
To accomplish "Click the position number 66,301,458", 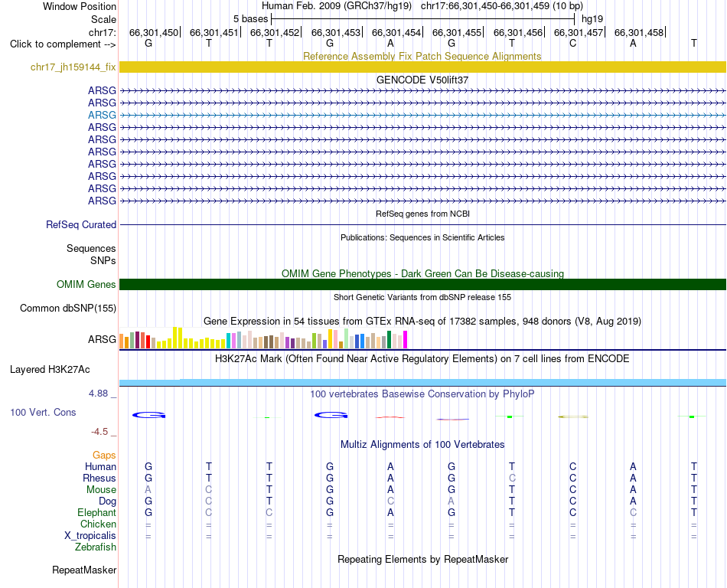I will 639,32.
